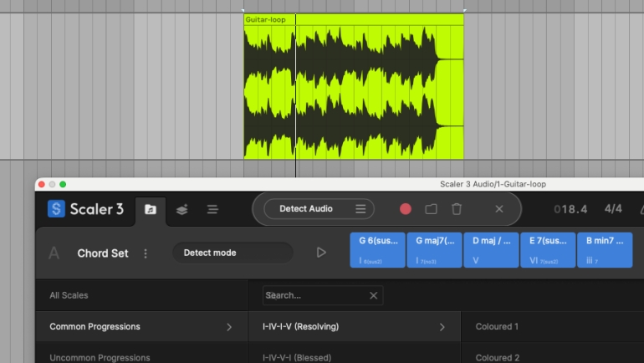
Task: Delete detection with the trash icon
Action: 457,209
